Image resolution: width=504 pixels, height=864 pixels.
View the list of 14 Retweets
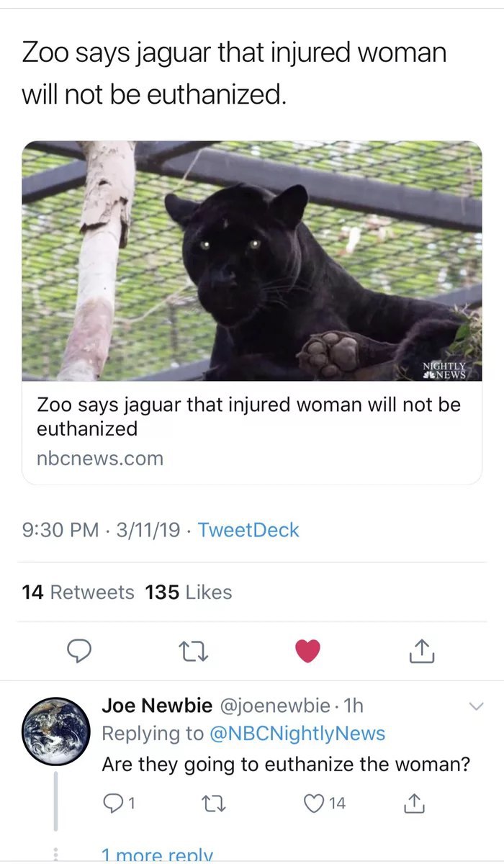click(x=78, y=593)
